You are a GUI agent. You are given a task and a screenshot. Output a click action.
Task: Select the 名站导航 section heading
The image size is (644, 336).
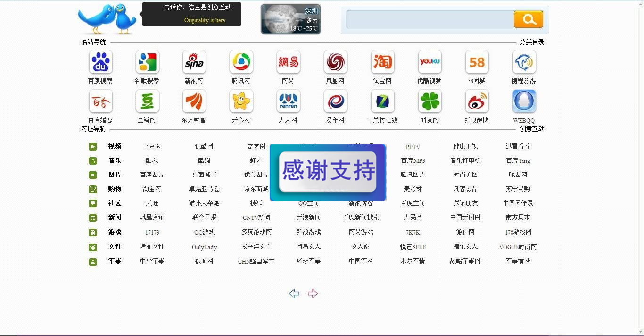point(93,42)
